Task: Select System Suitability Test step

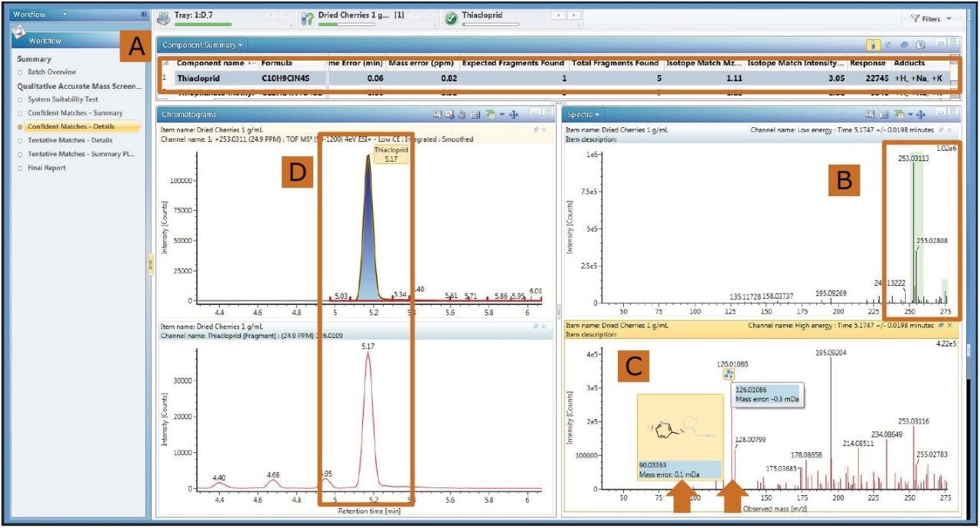Action: click(x=64, y=99)
